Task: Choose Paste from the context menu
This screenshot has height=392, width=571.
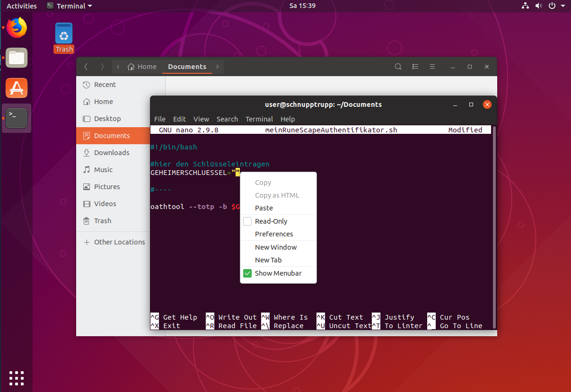Action: [264, 208]
